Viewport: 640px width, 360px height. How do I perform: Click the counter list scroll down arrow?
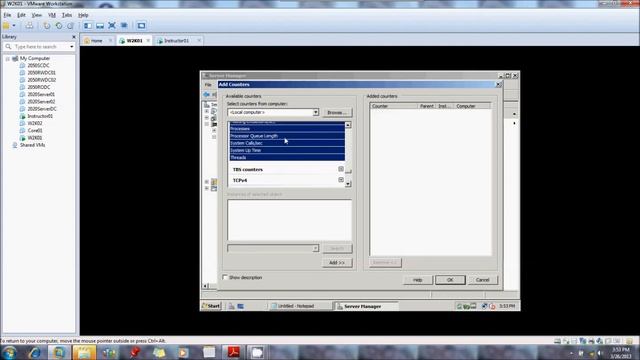point(348,184)
